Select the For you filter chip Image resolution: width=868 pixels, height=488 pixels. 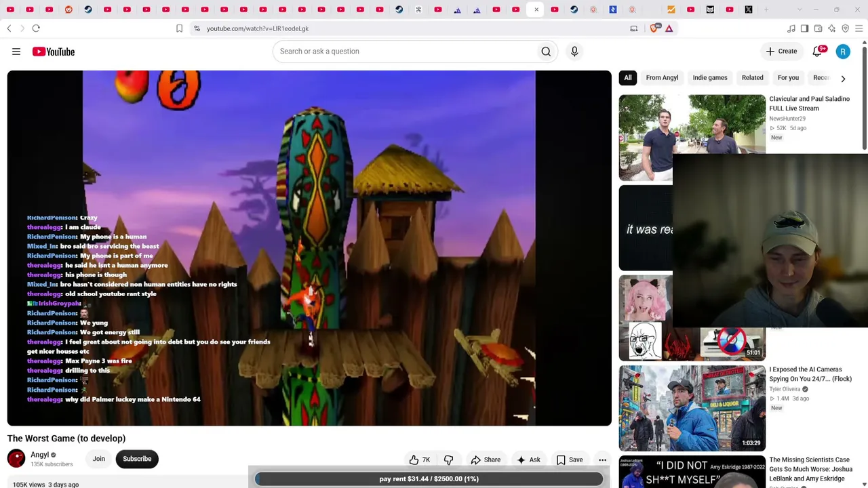tap(788, 78)
